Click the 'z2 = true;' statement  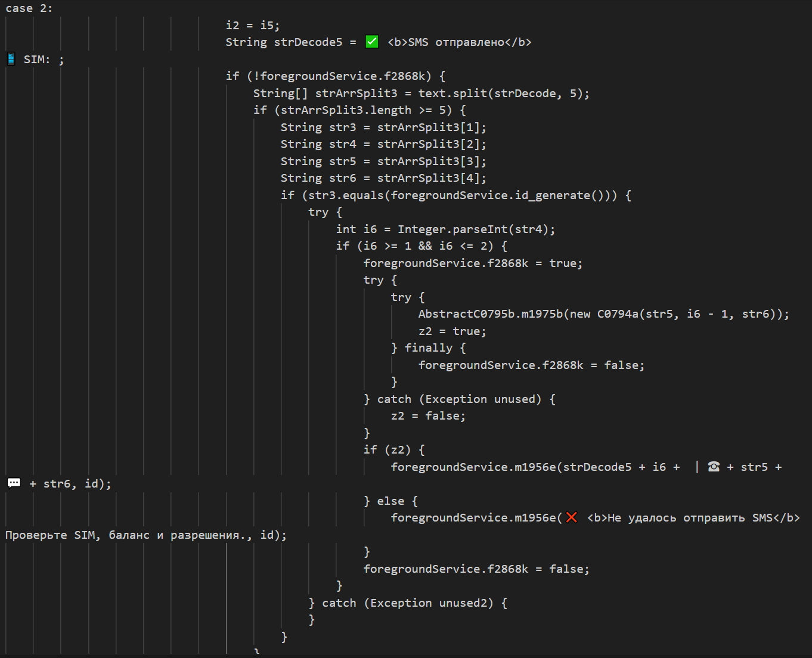pyautogui.click(x=452, y=331)
